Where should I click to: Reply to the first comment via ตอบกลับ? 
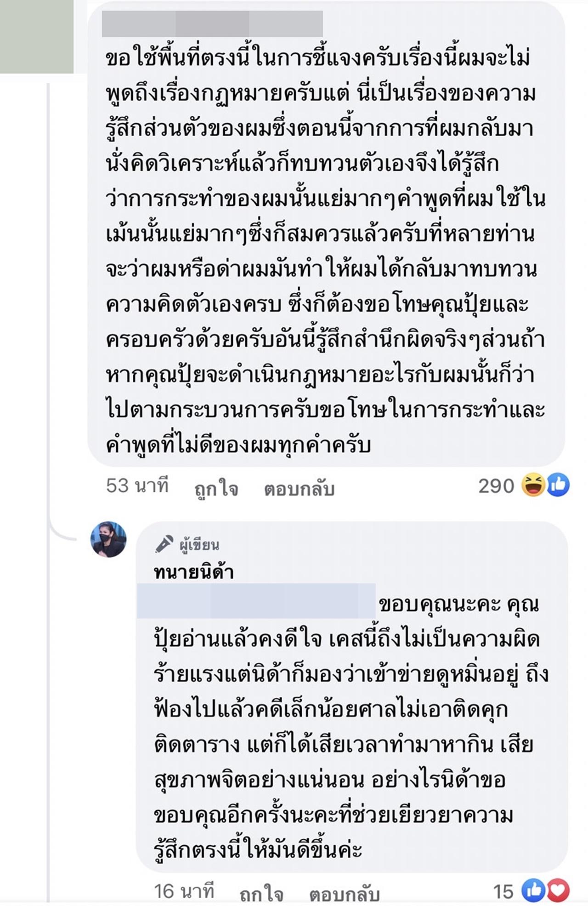pos(299,489)
